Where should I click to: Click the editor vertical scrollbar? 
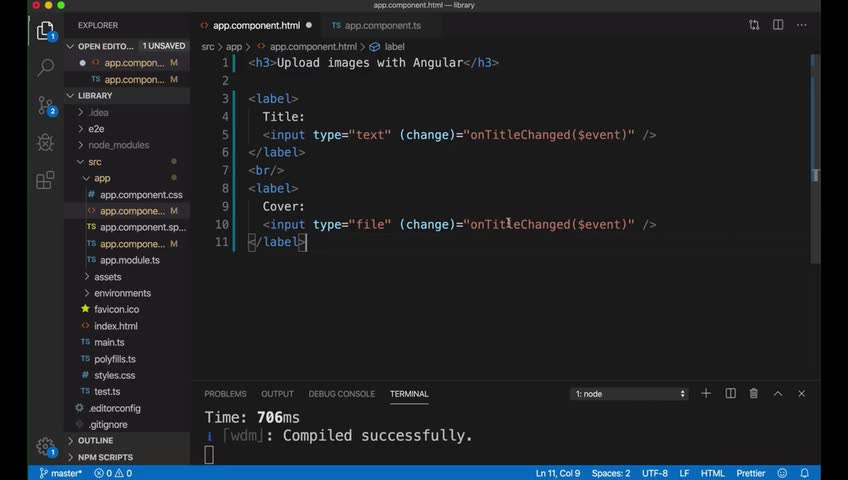(x=816, y=158)
